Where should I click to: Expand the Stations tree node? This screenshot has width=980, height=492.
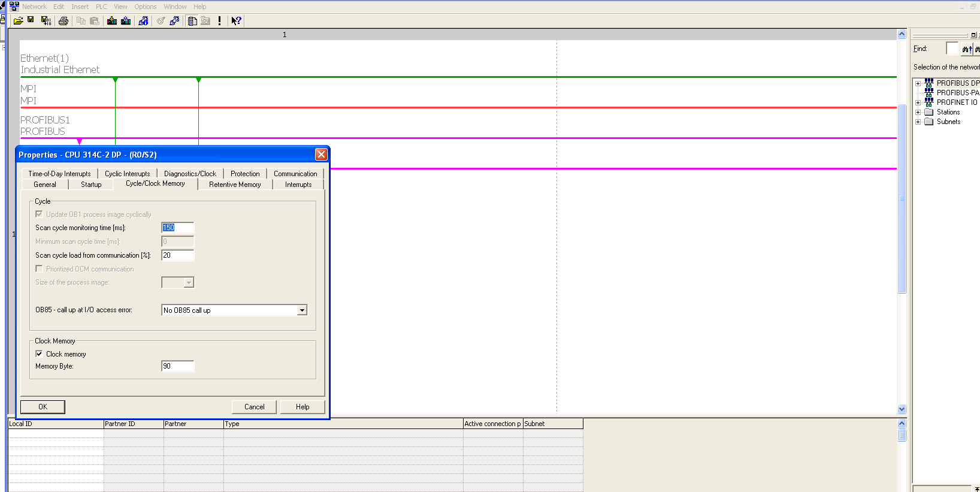coord(918,112)
